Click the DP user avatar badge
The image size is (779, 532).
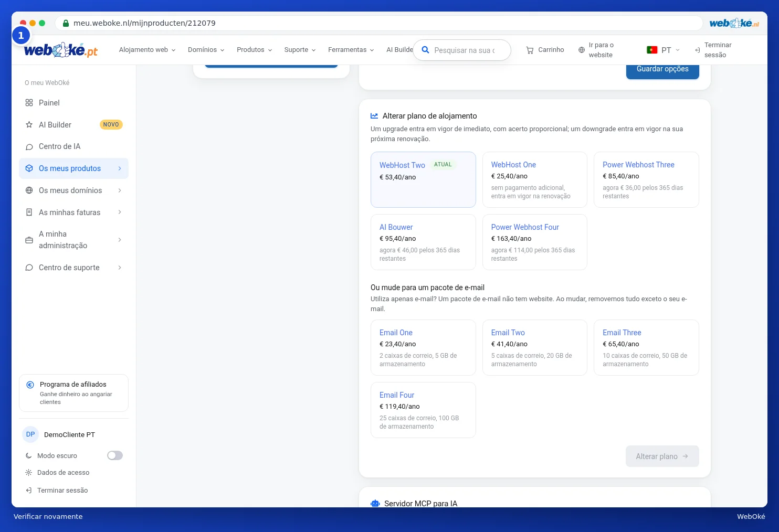click(30, 434)
